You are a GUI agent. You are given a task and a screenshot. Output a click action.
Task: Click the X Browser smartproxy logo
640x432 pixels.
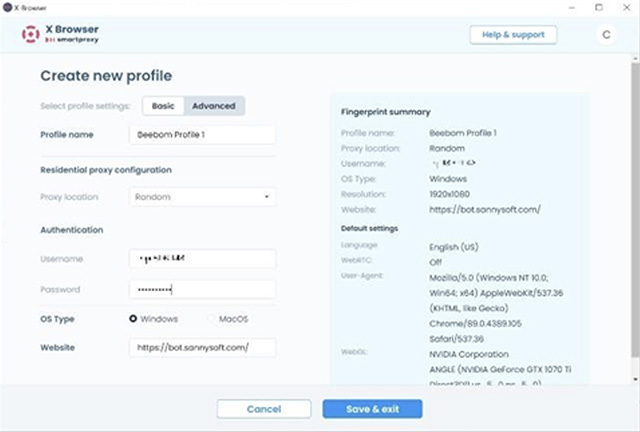point(60,34)
